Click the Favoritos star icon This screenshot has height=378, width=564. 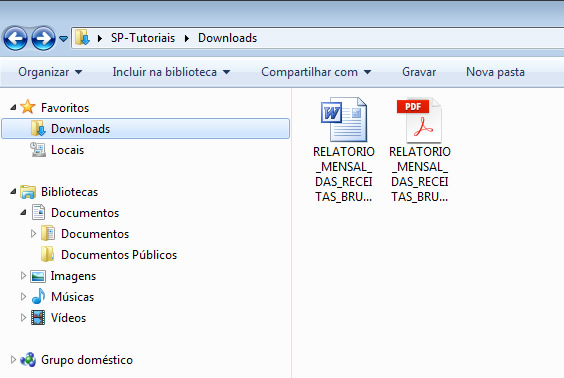pos(28,107)
